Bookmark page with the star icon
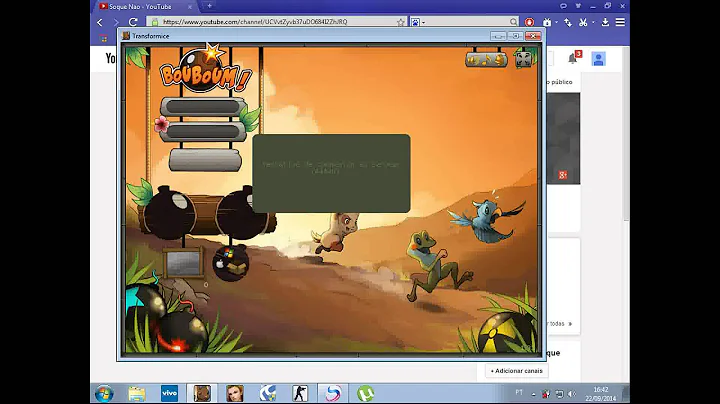 tap(400, 22)
